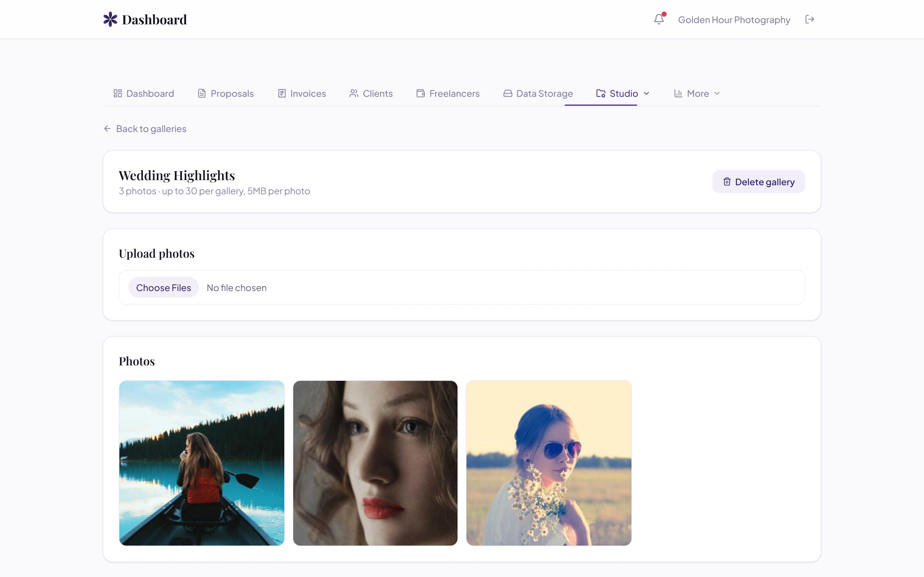Expand the More menu chevron
The width and height of the screenshot is (924, 577).
(717, 94)
